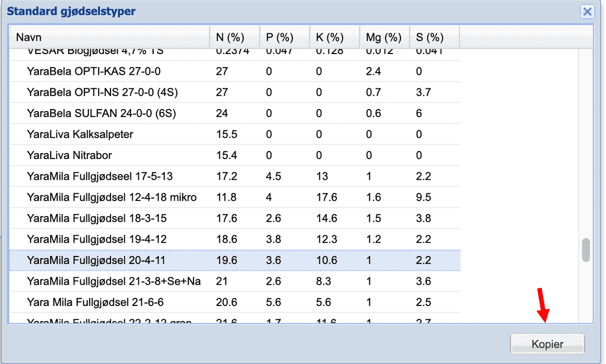Viewport: 606px width, 364px height.
Task: Select YaraBela OPTI-KAS 27-0-0 row
Action: coord(235,71)
